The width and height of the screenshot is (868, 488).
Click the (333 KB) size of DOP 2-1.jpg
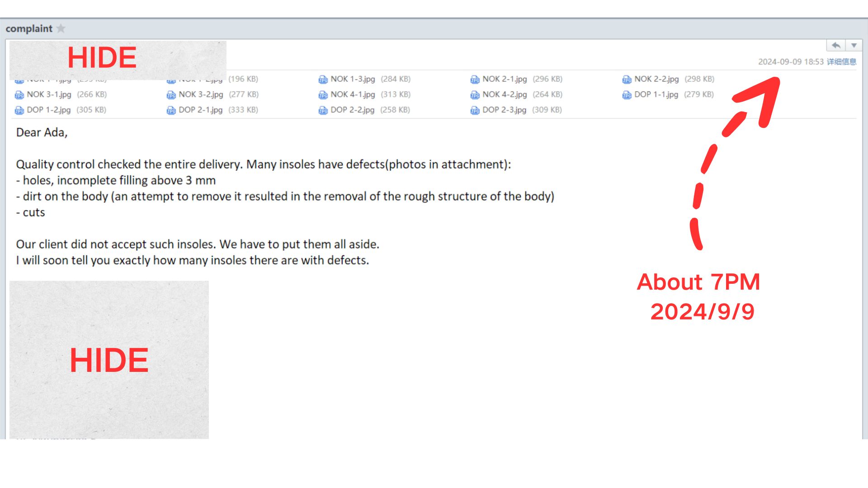243,110
